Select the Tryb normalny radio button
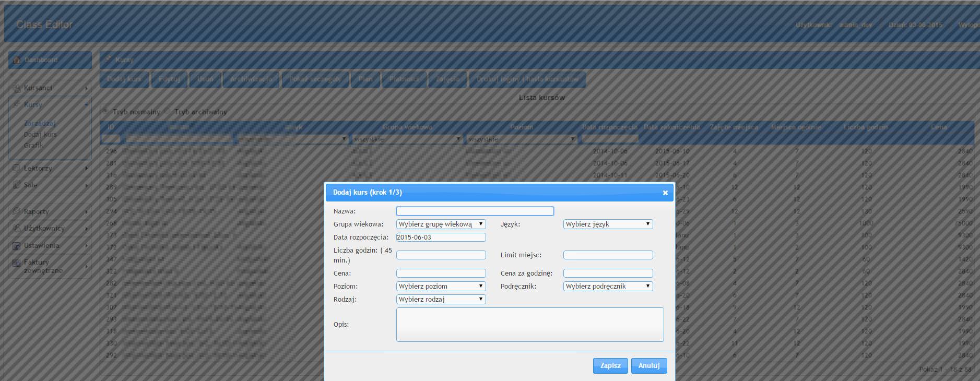Image resolution: width=980 pixels, height=381 pixels. point(105,111)
